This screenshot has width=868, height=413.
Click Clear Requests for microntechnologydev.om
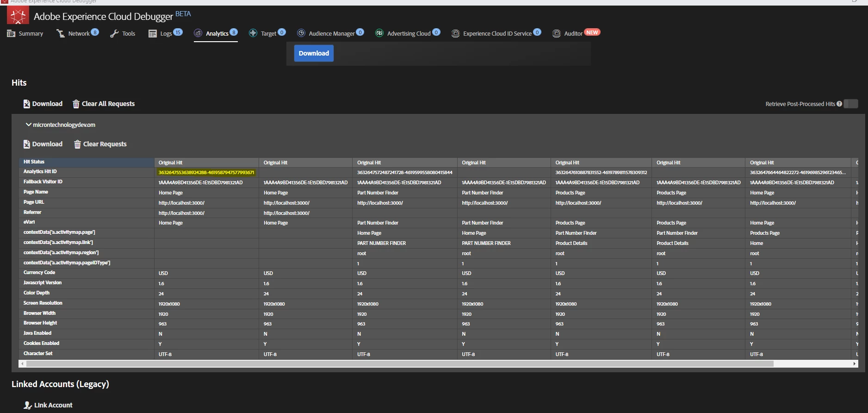tap(100, 144)
